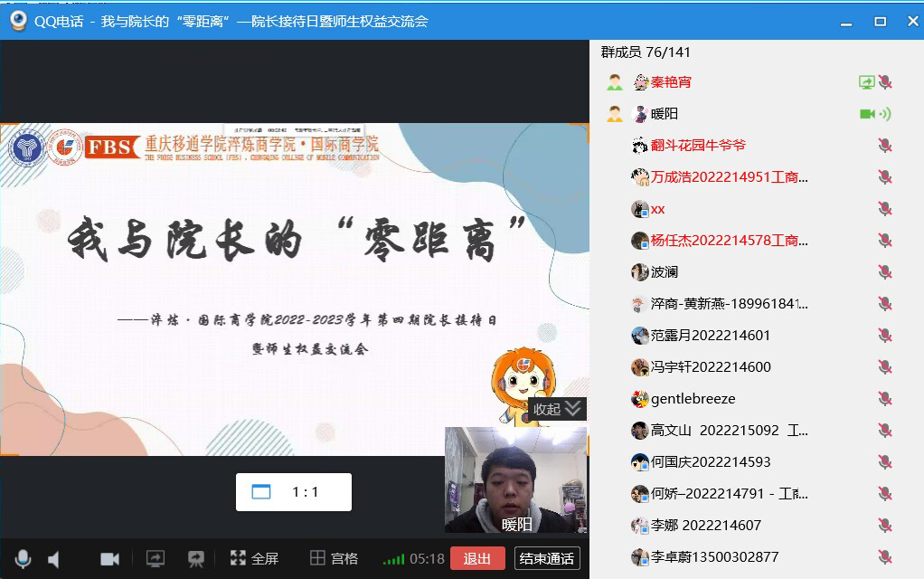Toggle the speaker volume icon
Screen dimensions: 924x579
[x=53, y=559]
